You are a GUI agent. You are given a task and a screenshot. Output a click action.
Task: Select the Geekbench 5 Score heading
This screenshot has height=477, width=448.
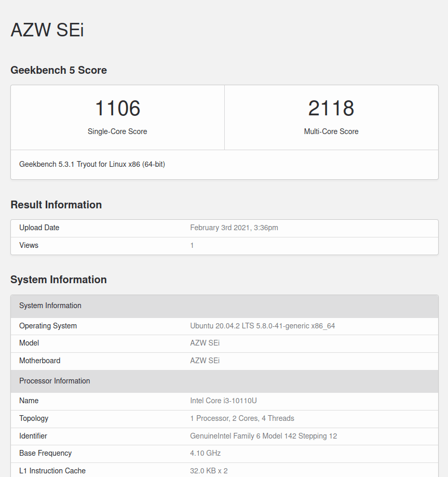(59, 70)
